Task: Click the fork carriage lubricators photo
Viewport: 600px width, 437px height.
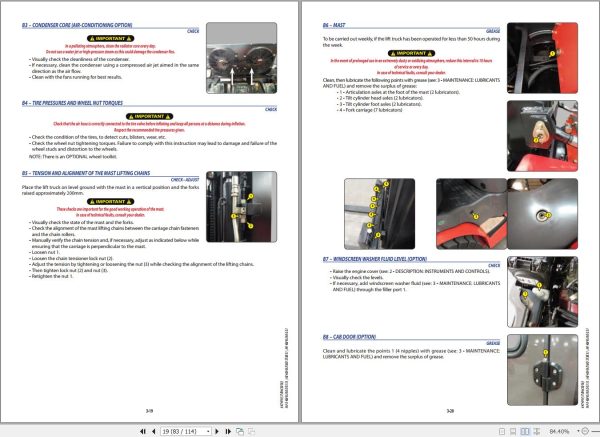Action: pyautogui.click(x=379, y=214)
